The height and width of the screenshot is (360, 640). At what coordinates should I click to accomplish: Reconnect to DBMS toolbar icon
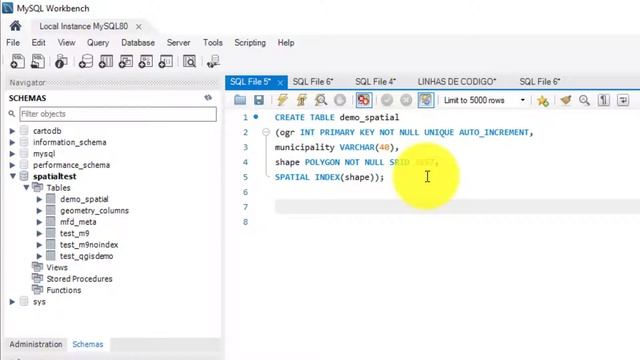pos(213,61)
